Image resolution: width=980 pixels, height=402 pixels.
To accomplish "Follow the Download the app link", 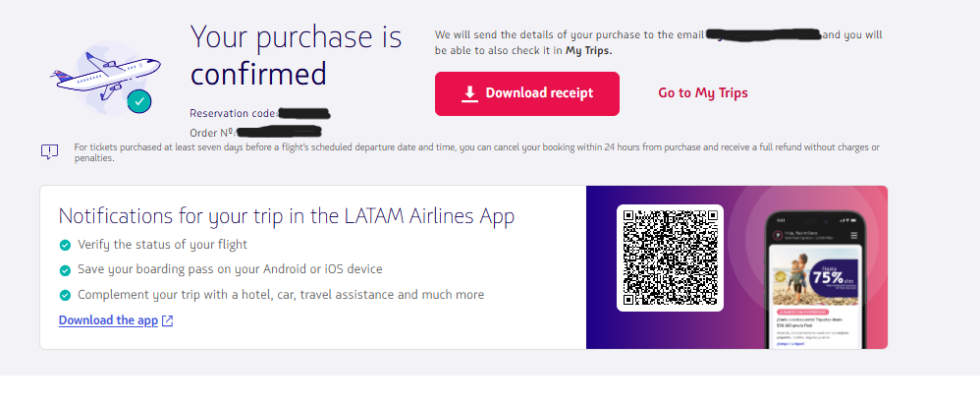I will (x=108, y=320).
